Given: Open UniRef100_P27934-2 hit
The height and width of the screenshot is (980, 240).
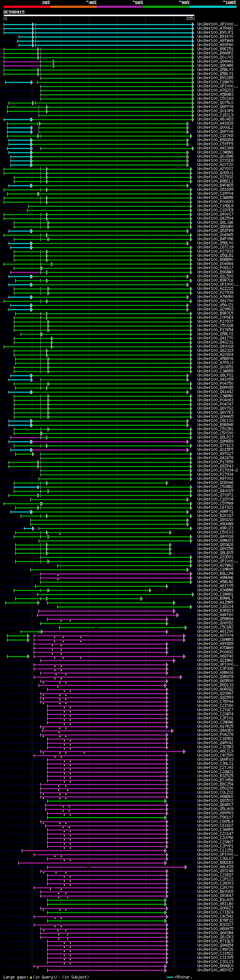Looking at the screenshot, I should (x=217, y=470).
